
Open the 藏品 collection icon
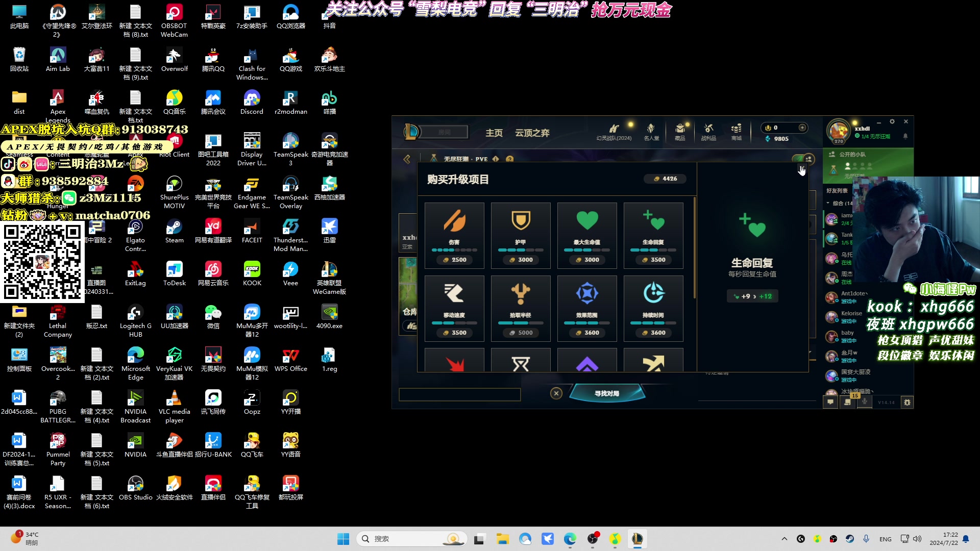(x=680, y=132)
